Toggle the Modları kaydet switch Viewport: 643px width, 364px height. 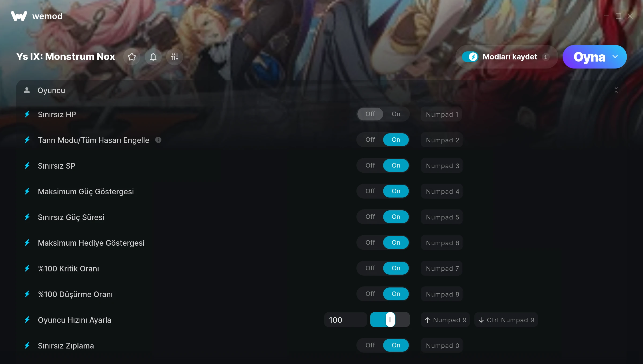tap(470, 57)
